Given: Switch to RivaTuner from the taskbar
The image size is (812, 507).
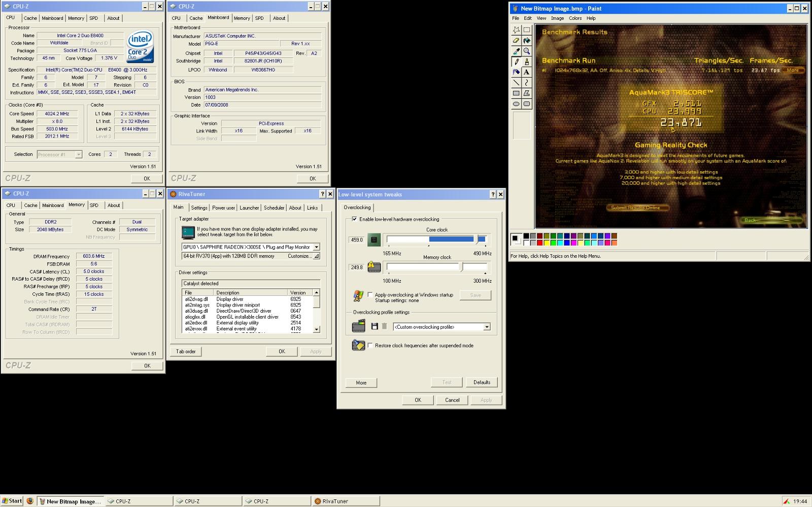Looking at the screenshot, I should pyautogui.click(x=346, y=501).
